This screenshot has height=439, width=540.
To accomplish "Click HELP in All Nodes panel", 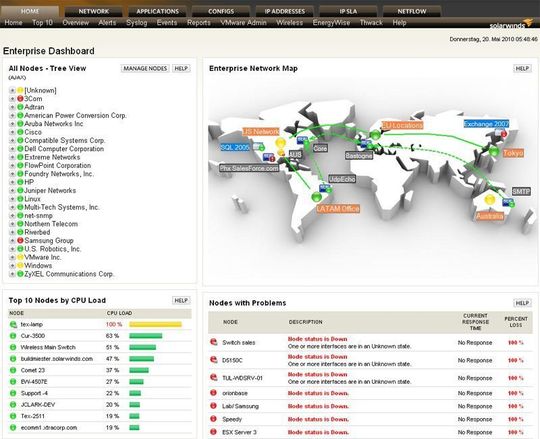I will point(181,68).
